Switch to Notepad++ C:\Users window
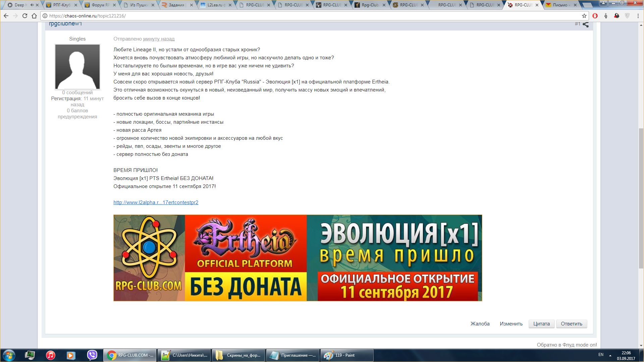Screen dimensions: 644x362 tap(184, 355)
